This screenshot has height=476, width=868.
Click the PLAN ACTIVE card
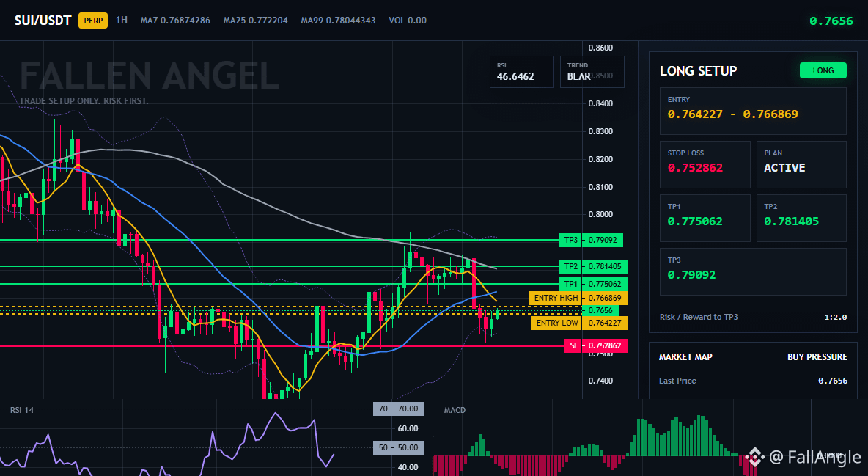(x=801, y=164)
